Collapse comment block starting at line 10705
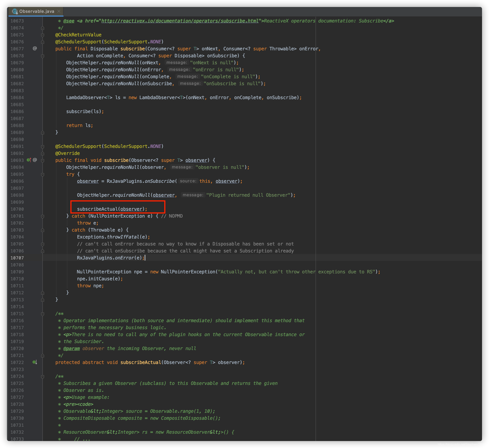489x448 pixels. (42, 244)
